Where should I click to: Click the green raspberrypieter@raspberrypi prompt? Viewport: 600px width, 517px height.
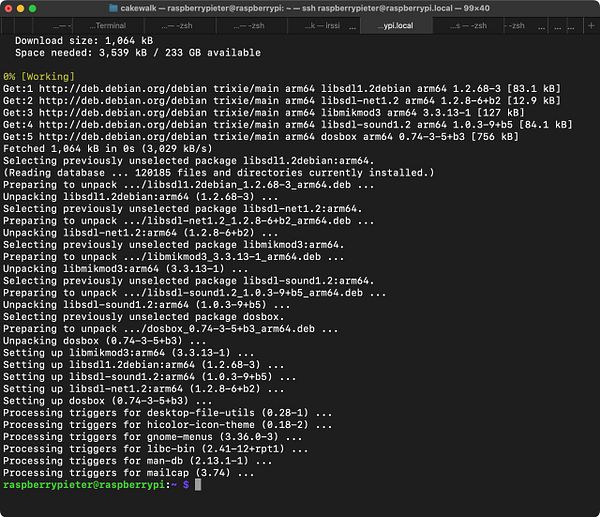click(84, 484)
